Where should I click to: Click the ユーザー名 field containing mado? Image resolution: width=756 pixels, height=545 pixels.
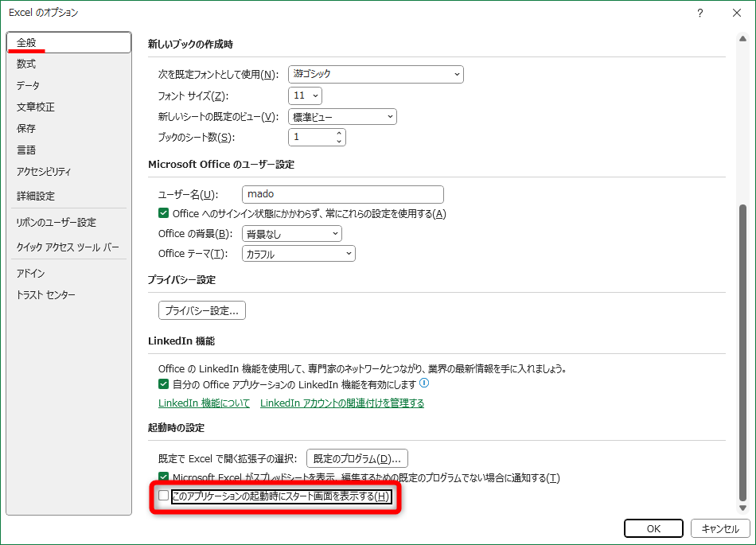pyautogui.click(x=342, y=194)
